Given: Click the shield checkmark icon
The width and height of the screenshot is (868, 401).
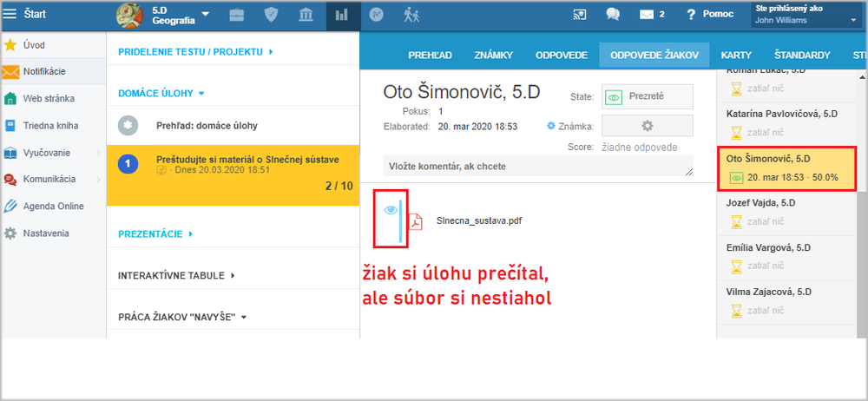Looking at the screenshot, I should [271, 15].
